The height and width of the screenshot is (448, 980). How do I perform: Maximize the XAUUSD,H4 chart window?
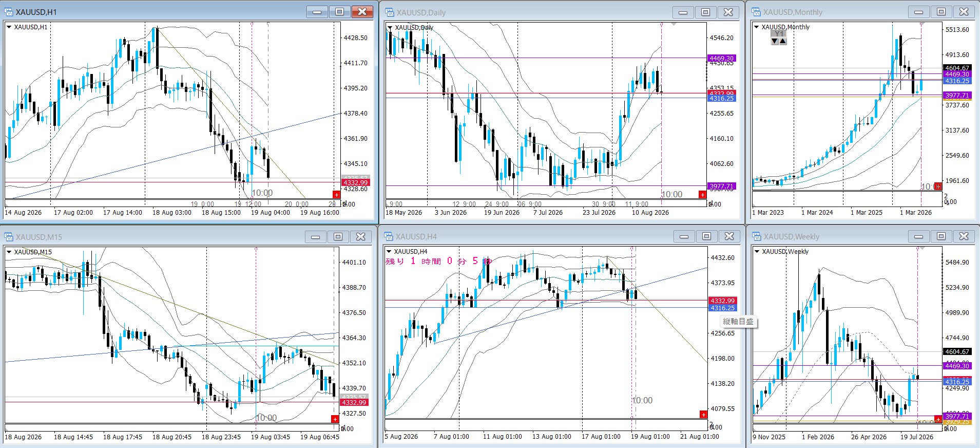tap(706, 236)
